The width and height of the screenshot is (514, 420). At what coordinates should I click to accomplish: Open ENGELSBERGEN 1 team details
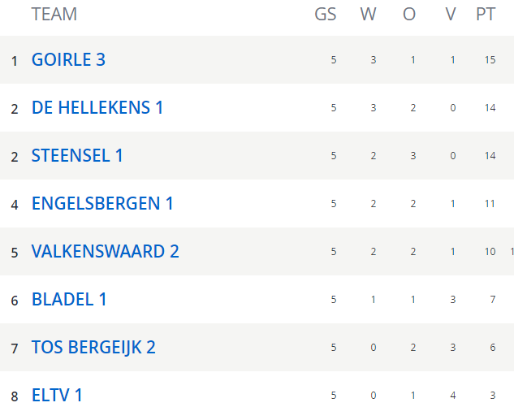(x=102, y=203)
